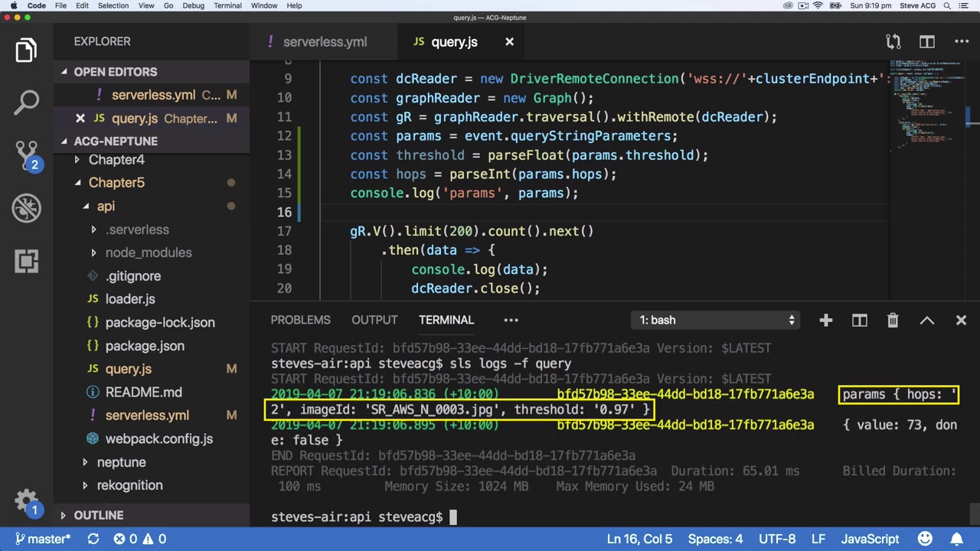Image resolution: width=980 pixels, height=551 pixels.
Task: Change language mode from JavaScript
Action: [x=870, y=539]
